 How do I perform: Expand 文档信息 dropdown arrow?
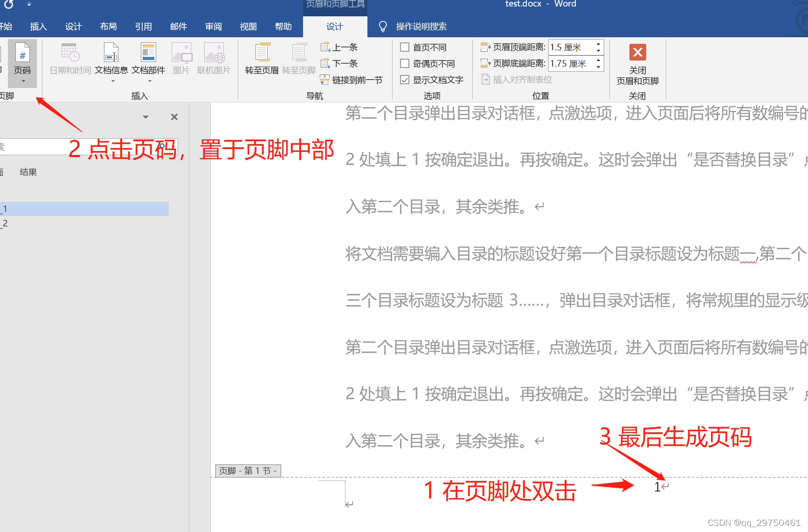click(x=113, y=82)
